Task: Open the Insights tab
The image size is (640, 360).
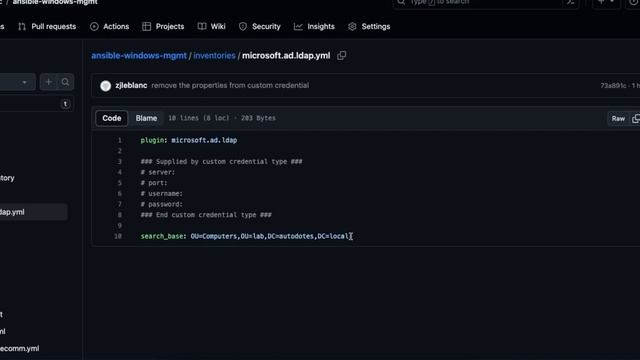Action: (x=314, y=27)
